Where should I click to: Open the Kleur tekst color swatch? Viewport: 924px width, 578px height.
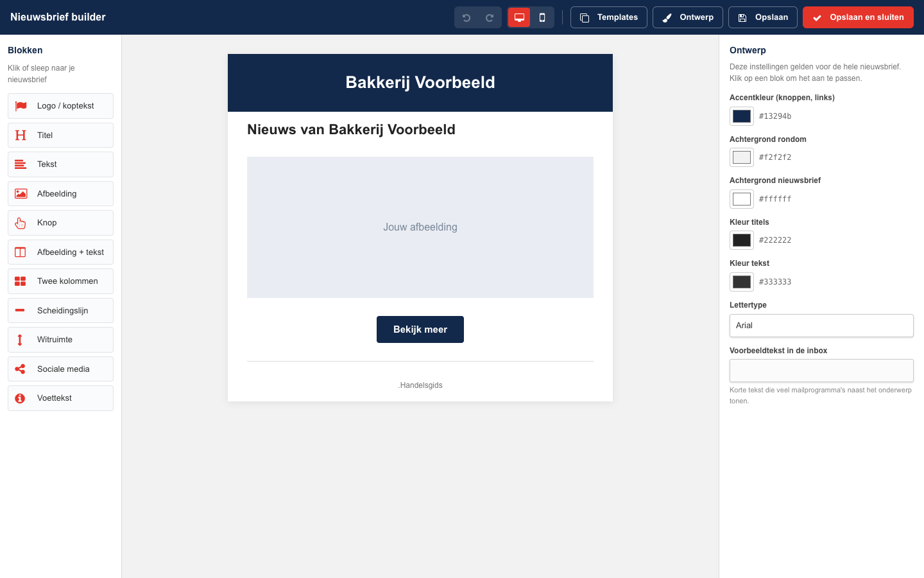click(742, 282)
